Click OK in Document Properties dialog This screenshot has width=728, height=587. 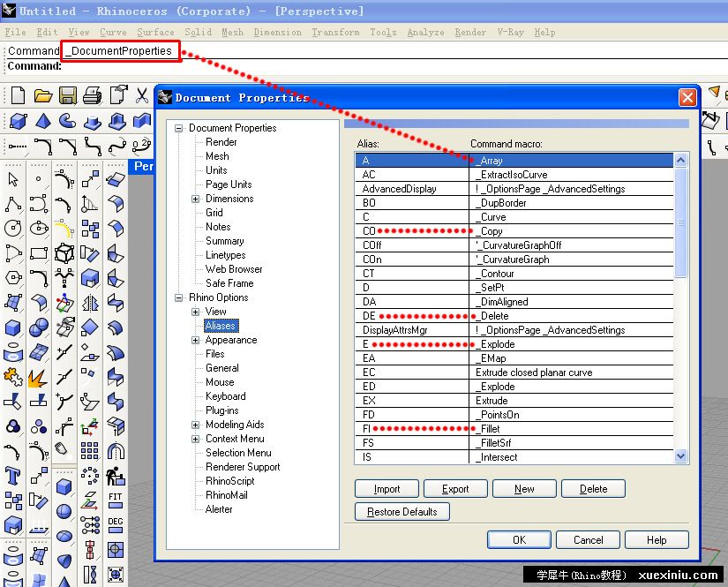[519, 539]
